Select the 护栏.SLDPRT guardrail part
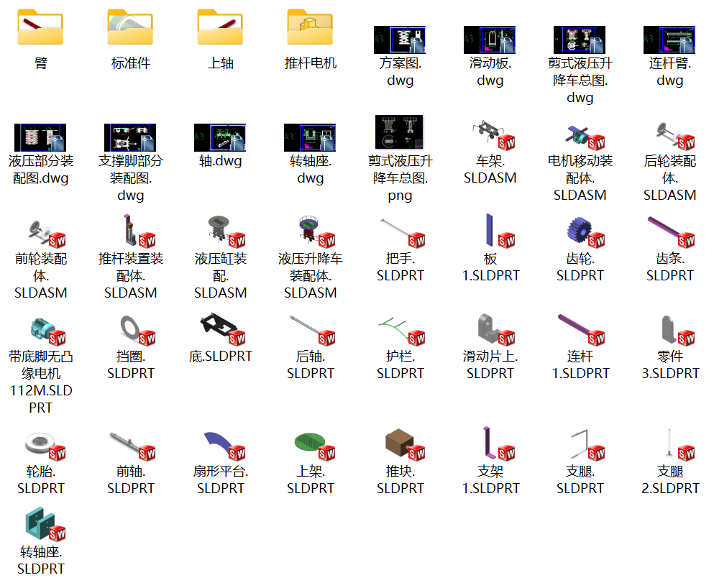714x588 pixels. pyautogui.click(x=400, y=329)
